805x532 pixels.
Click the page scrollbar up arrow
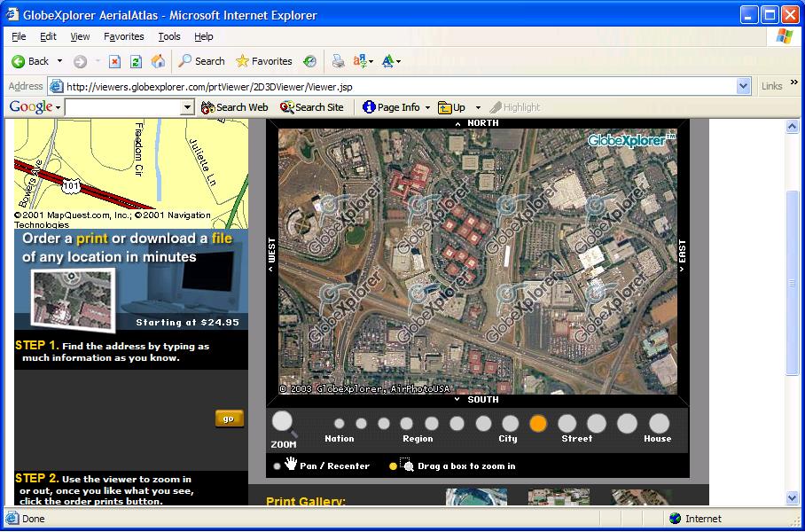pyautogui.click(x=793, y=126)
